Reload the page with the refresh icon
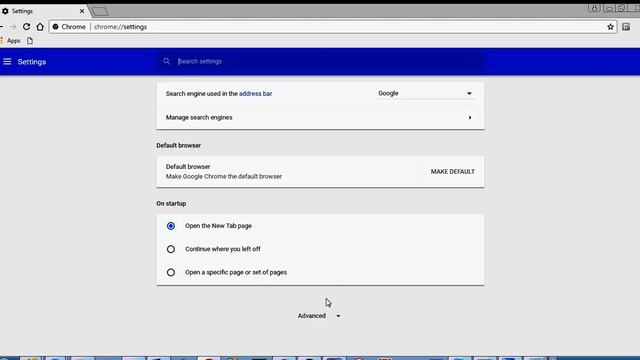The image size is (640, 360). point(27,27)
